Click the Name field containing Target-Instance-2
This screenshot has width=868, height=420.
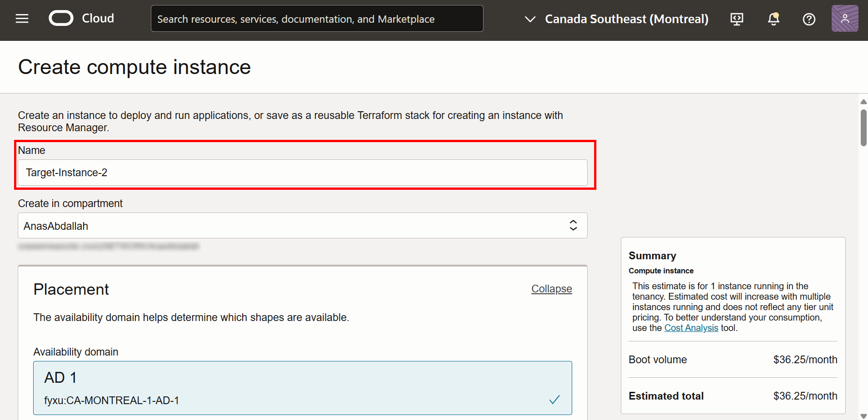(x=302, y=173)
